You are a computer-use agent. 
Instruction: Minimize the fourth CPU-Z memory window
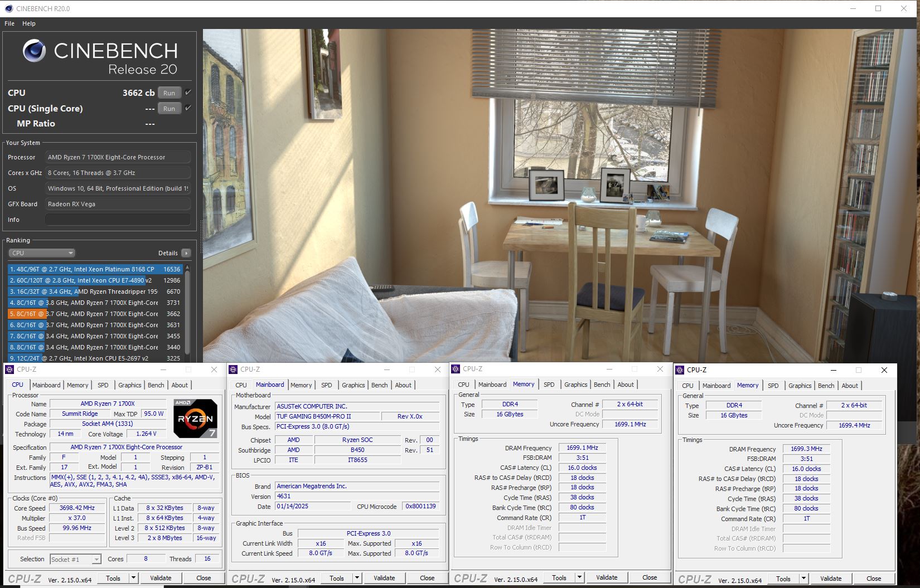click(833, 370)
